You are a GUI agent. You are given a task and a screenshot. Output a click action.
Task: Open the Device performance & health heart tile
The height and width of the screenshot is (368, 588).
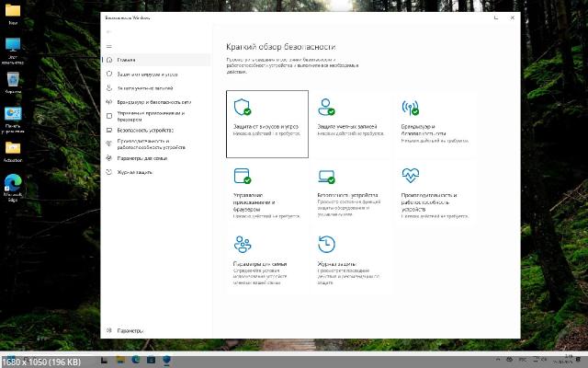[410, 175]
